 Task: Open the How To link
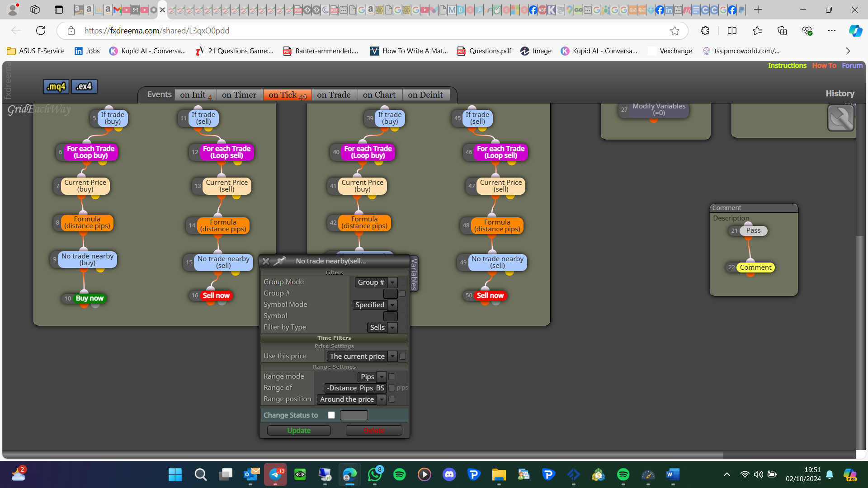[x=824, y=66]
